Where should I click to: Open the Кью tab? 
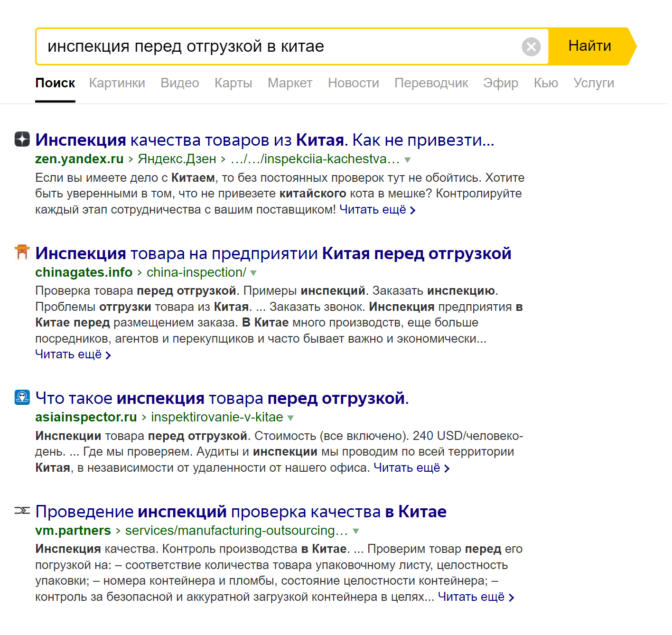coord(546,83)
